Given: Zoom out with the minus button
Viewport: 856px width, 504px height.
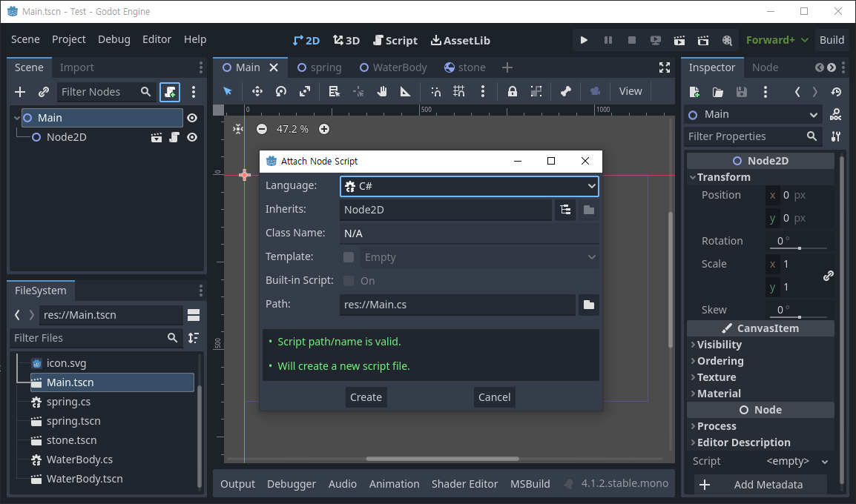Looking at the screenshot, I should tap(262, 129).
